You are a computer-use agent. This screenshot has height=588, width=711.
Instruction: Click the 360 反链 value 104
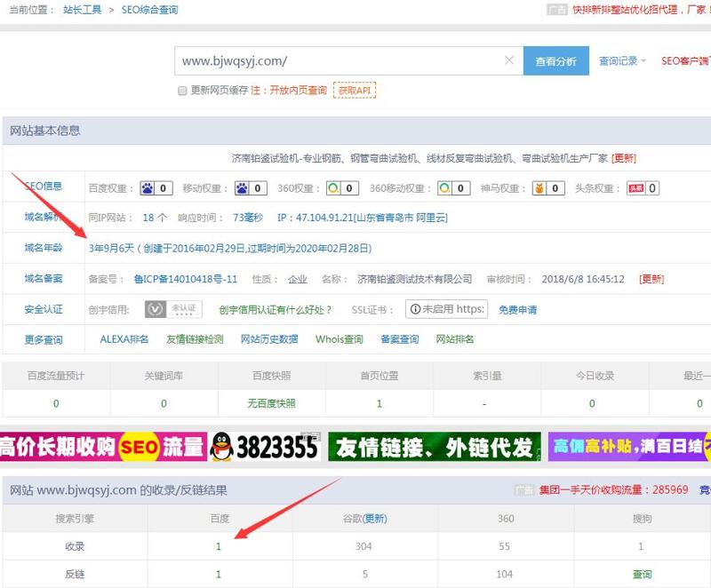click(504, 575)
